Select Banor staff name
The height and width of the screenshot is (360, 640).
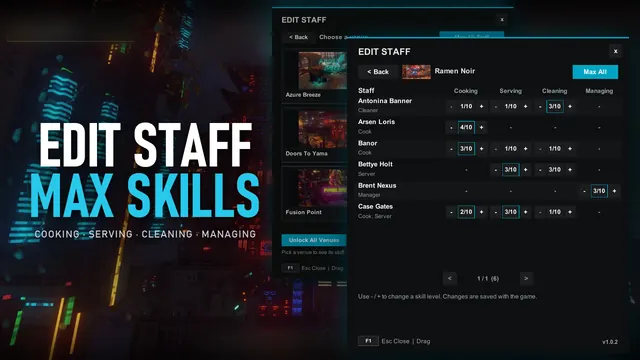click(367, 143)
